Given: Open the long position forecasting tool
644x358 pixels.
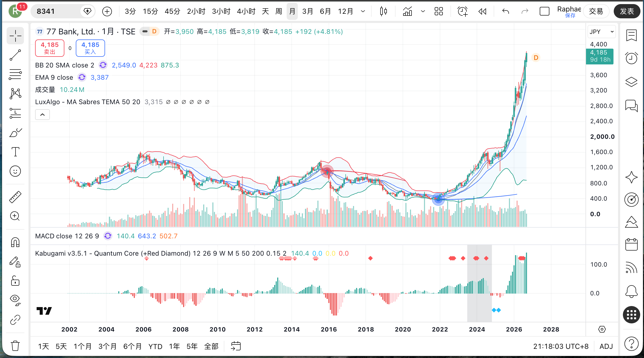Looking at the screenshot, I should click(x=15, y=113).
